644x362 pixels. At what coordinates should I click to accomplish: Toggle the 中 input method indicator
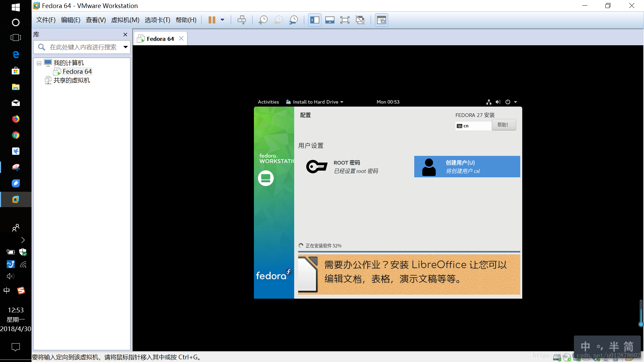point(7,291)
